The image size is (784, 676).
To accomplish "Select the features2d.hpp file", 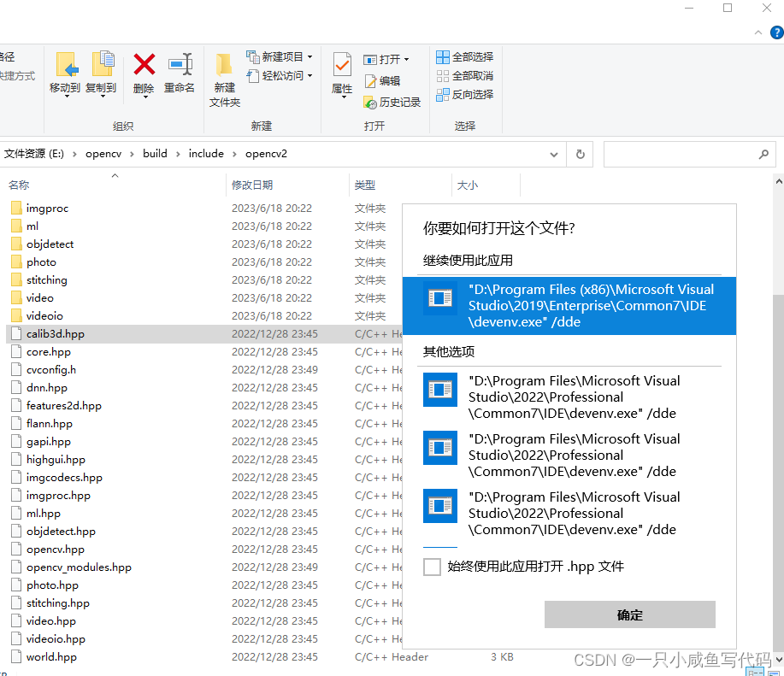I will (x=63, y=406).
